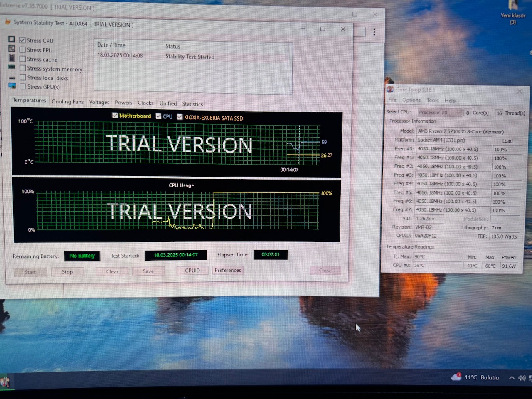Viewport: 532px width, 399px height.
Task: Click the Date / Time column header
Action: pyautogui.click(x=111, y=45)
